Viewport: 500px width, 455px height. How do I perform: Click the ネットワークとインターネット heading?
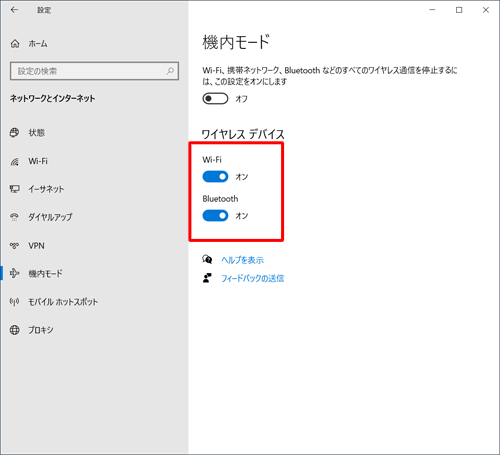(x=52, y=98)
